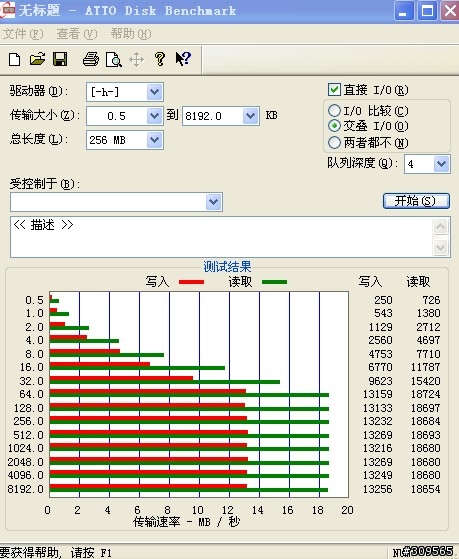Minimize the ATTO Disk Benchmark window
Screen dimensions: 459x559
tap(404, 11)
